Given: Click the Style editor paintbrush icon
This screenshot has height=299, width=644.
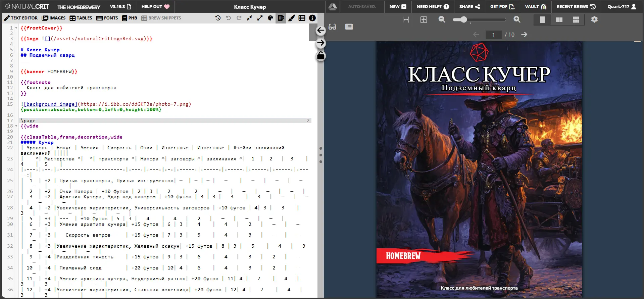Looking at the screenshot, I should (292, 18).
